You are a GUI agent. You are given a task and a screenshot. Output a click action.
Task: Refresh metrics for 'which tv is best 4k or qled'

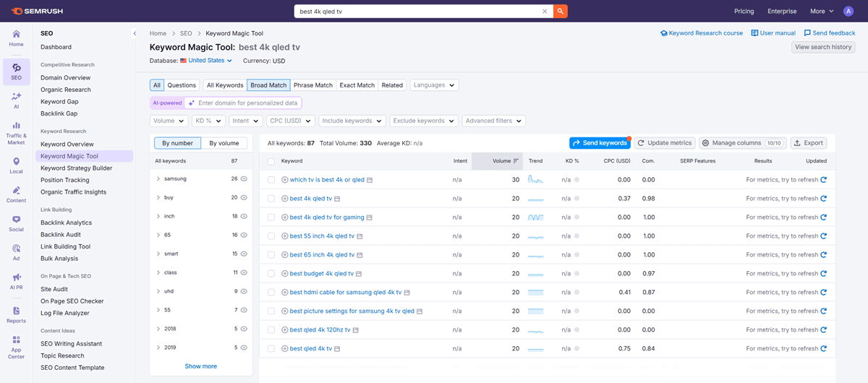coord(823,180)
